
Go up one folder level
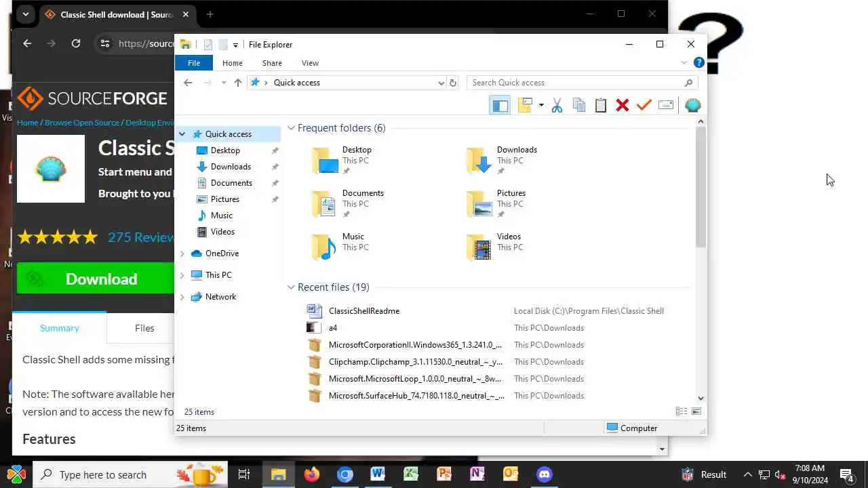tap(237, 83)
